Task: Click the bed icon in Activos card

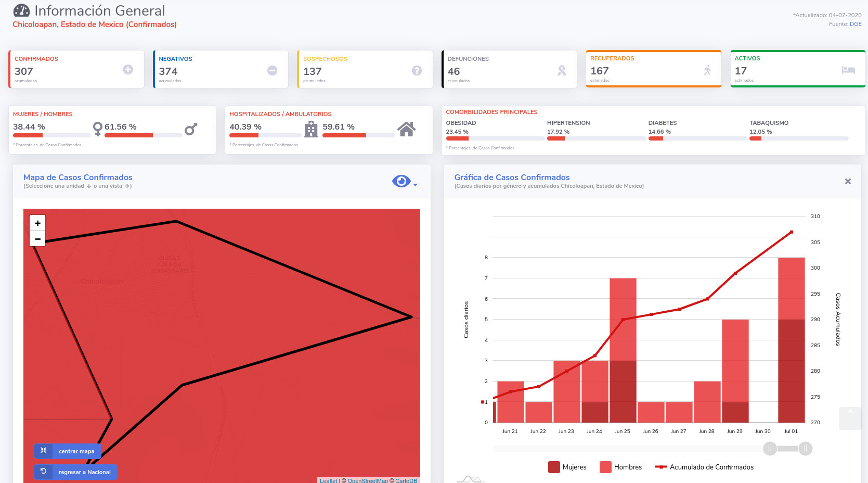Action: pos(848,70)
